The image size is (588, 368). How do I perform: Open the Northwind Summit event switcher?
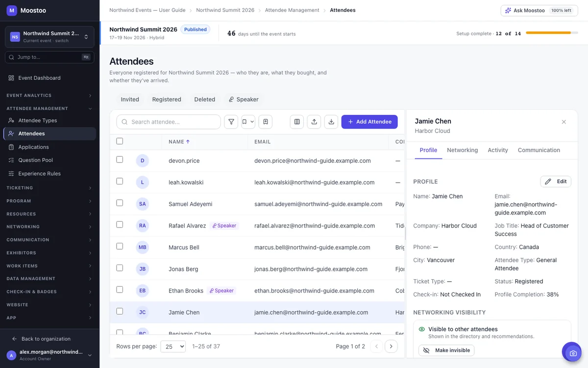click(49, 37)
